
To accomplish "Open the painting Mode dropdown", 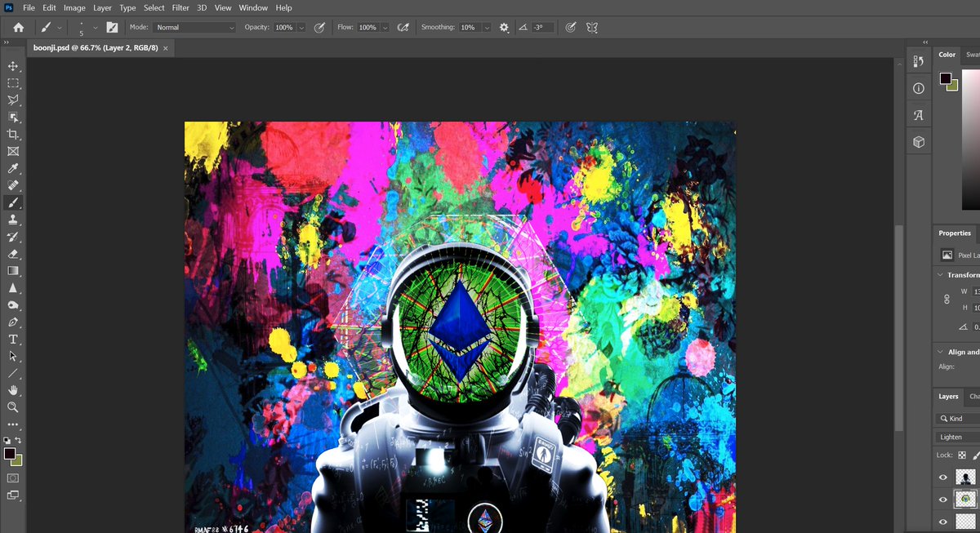I will tap(194, 27).
